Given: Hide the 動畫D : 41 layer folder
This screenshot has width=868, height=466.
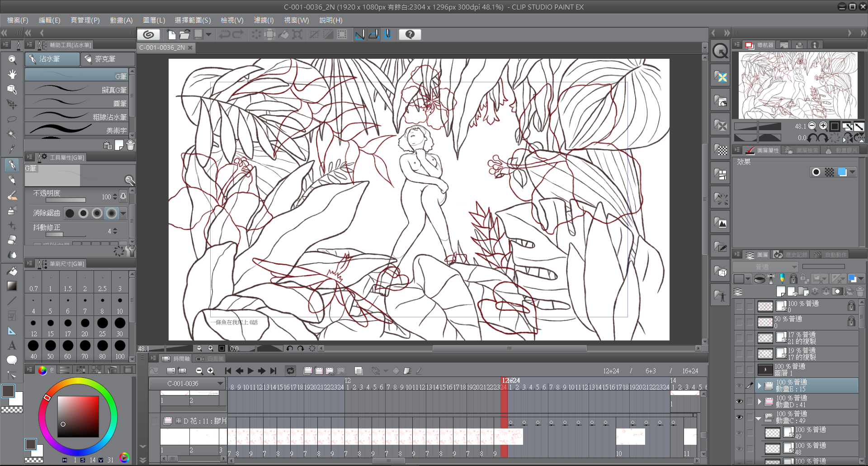Looking at the screenshot, I should (x=739, y=401).
